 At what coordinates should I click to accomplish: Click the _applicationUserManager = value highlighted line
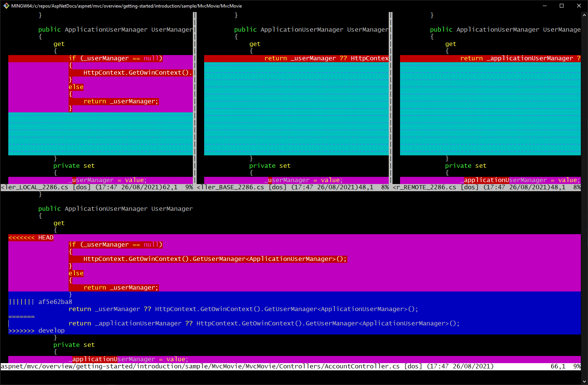(128, 359)
